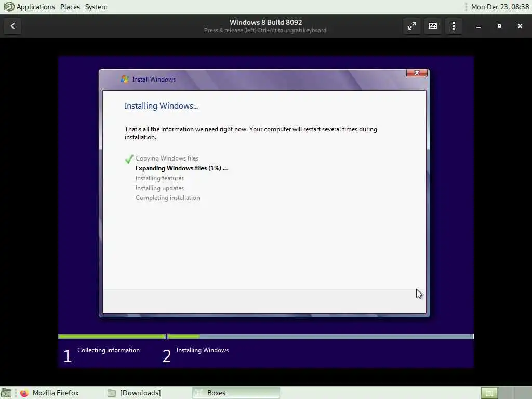Click the Collecting information progress bar
Viewport: 532px width, 399px height.
112,336
